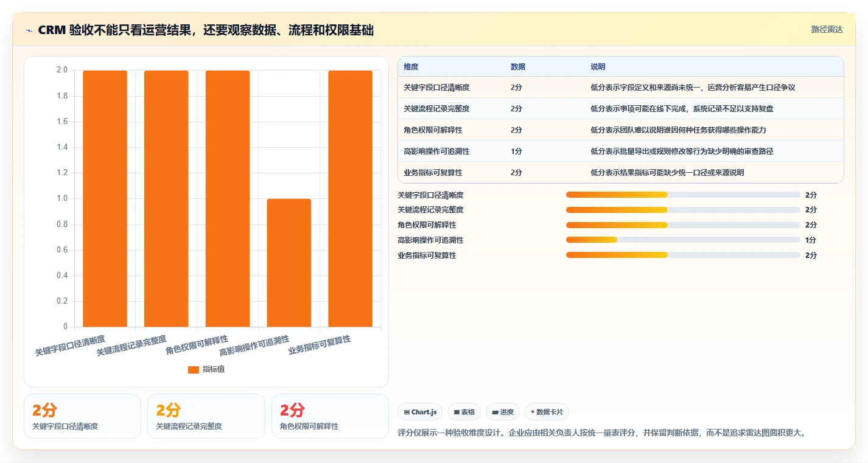Viewport: 868px width, 463px height.
Task: Click the 进度 chip icon
Action: tap(495, 412)
